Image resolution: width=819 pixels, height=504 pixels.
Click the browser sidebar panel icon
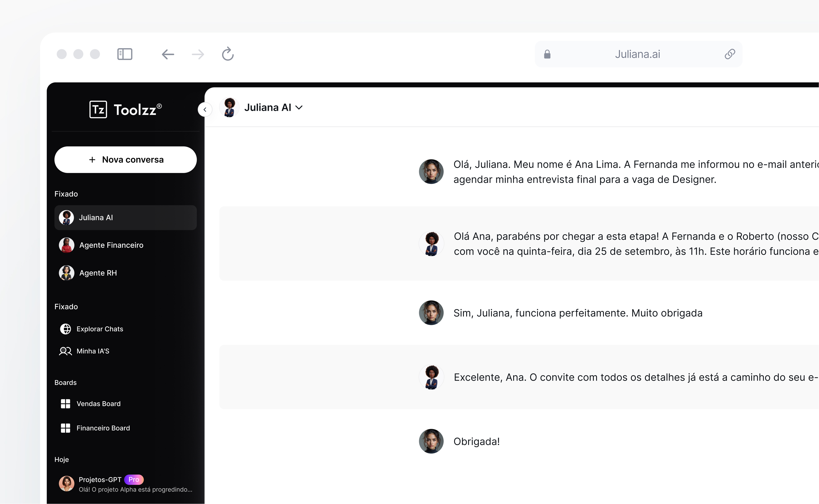(x=124, y=54)
